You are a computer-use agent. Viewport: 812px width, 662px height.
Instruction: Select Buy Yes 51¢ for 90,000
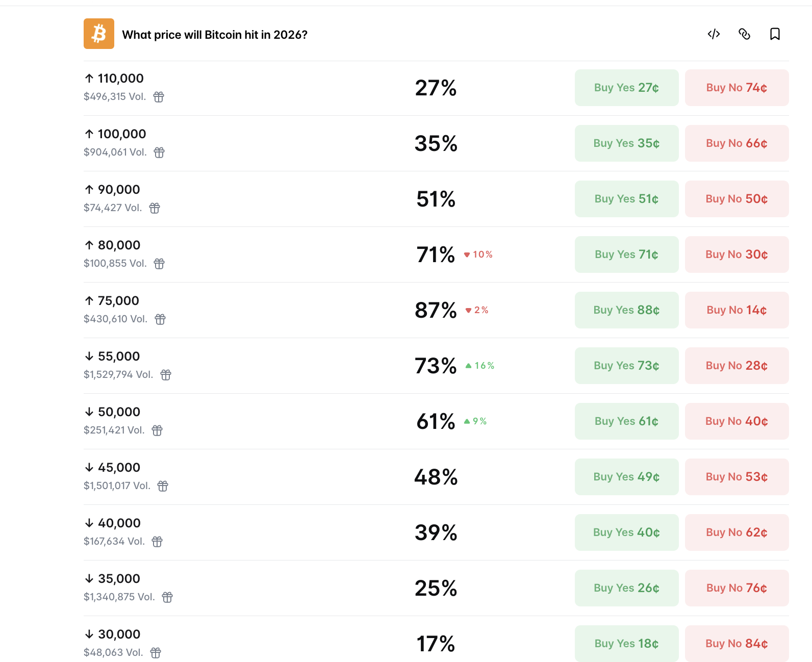626,199
